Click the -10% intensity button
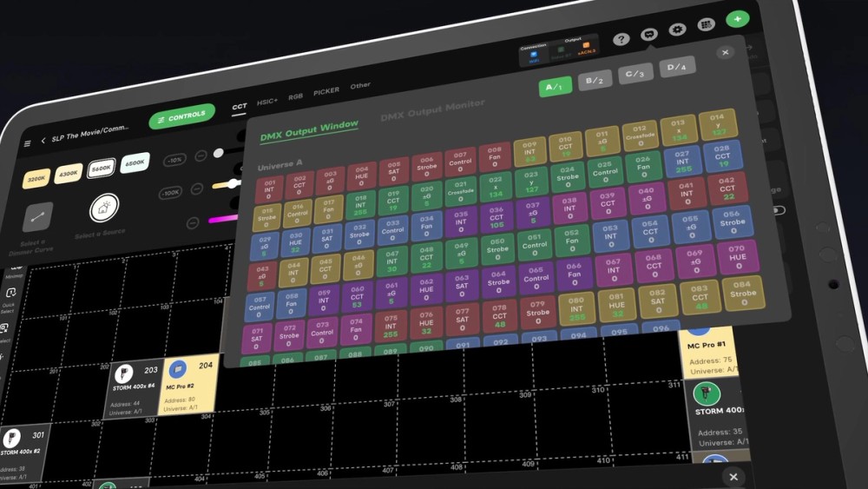Image resolution: width=868 pixels, height=489 pixels. tap(175, 160)
